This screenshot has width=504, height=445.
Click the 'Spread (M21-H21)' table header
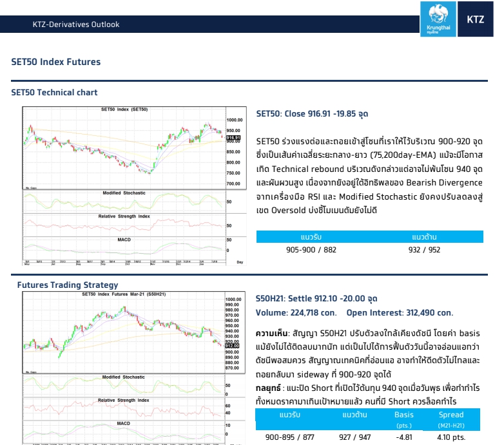(x=451, y=419)
